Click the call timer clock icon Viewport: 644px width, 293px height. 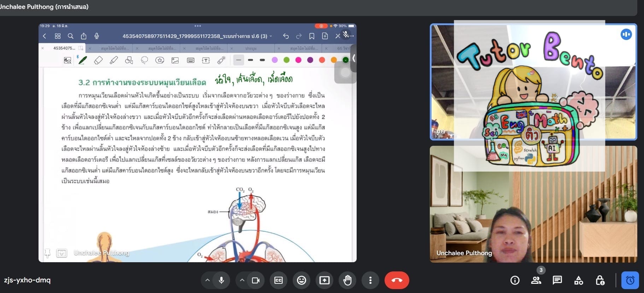630,280
